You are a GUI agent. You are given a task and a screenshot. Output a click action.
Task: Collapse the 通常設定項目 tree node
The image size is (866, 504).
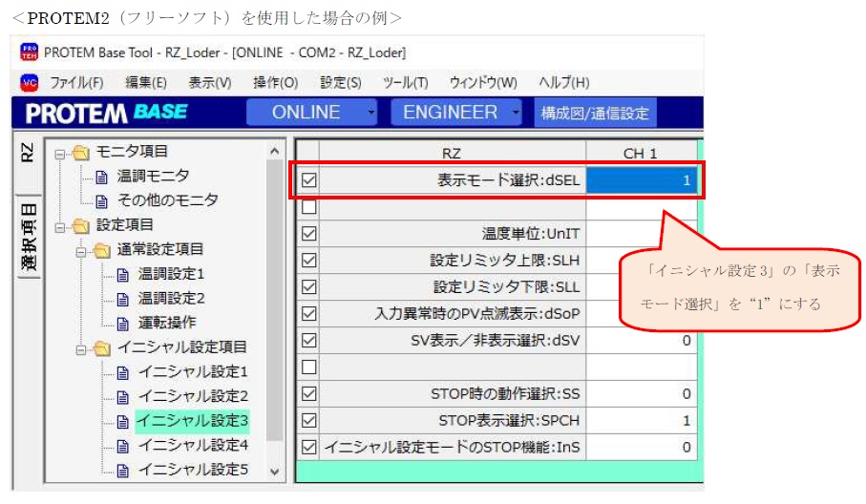(x=80, y=252)
